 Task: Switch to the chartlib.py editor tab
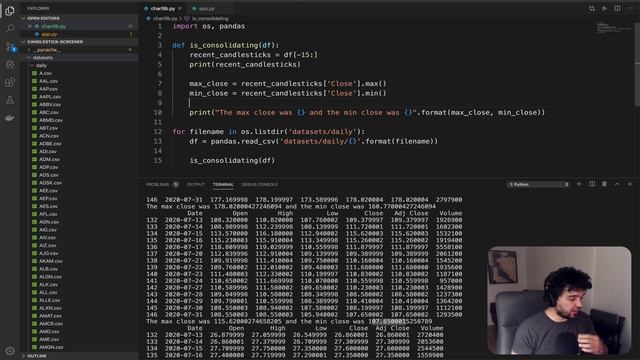coord(162,8)
